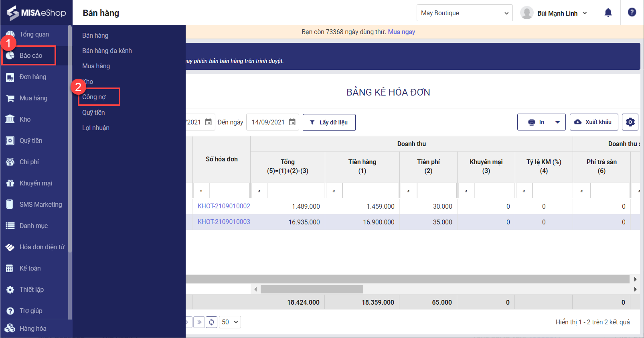This screenshot has height=338, width=644.
Task: Choose Bán hàng đa kênh submenu item
Action: click(x=107, y=51)
